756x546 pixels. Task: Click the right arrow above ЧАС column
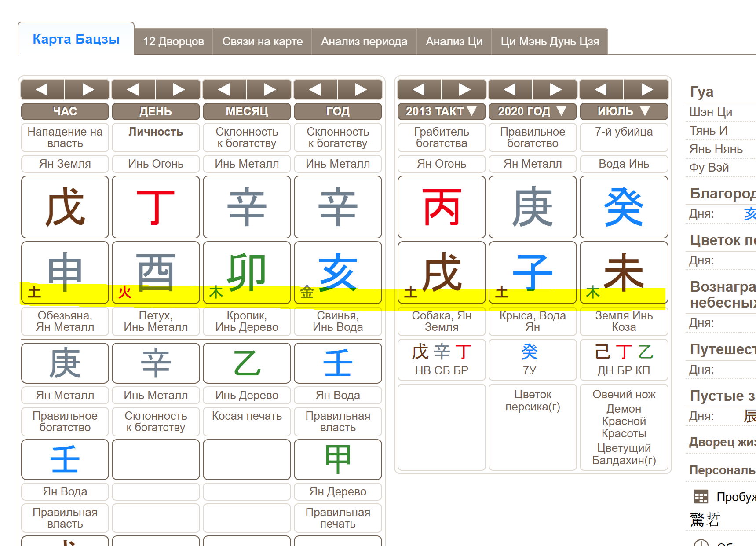pyautogui.click(x=88, y=90)
